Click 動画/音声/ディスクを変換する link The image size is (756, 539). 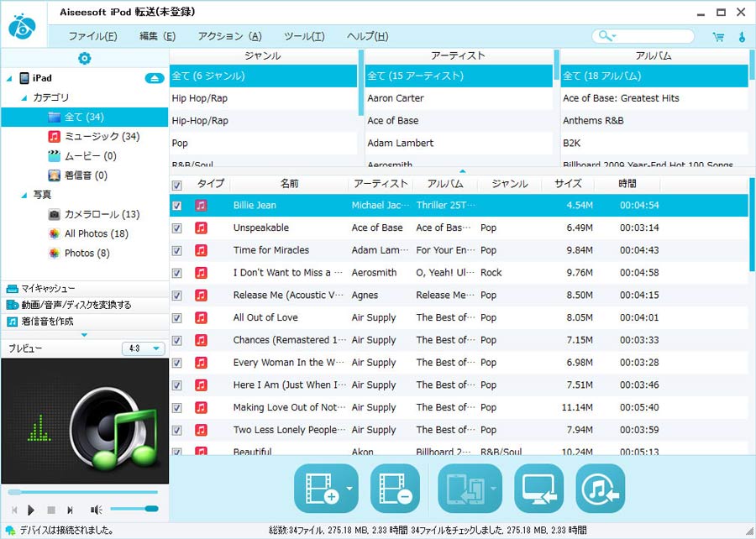point(76,305)
